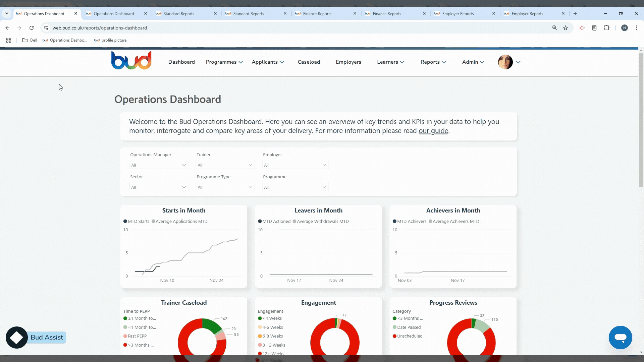
Task: Toggle MTD Actioned legend item
Action: coord(274,222)
